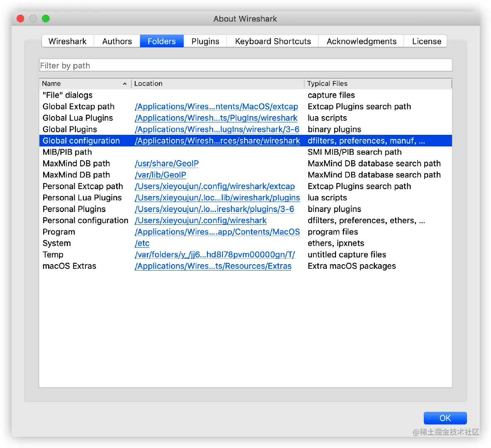The width and height of the screenshot is (491, 448).
Task: View the License tab
Action: click(x=426, y=41)
